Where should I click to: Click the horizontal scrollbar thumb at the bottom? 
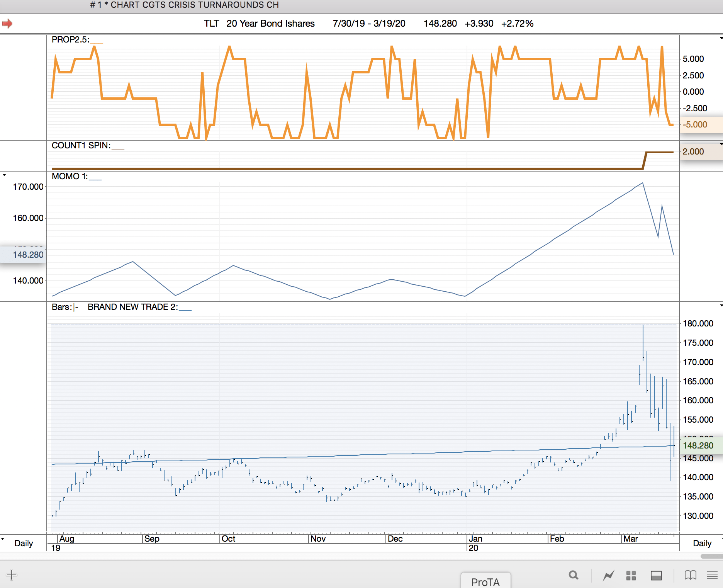point(712,556)
